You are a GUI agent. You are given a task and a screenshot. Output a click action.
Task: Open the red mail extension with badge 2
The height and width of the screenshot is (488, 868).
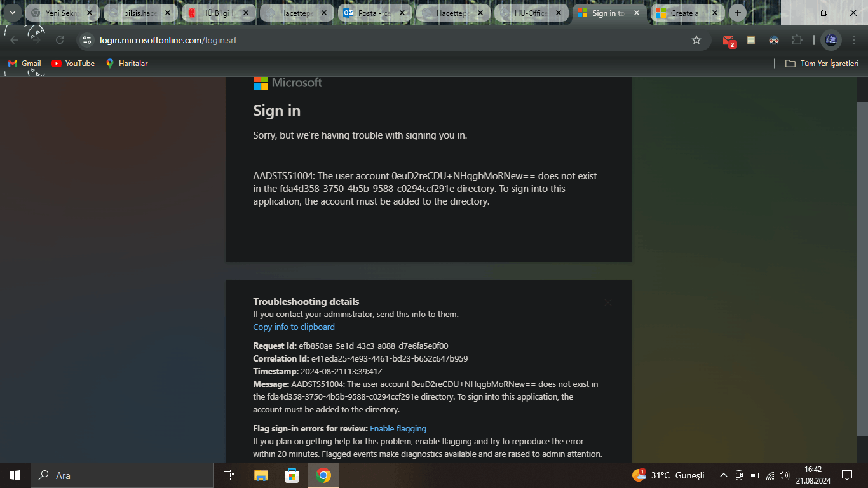click(x=729, y=41)
